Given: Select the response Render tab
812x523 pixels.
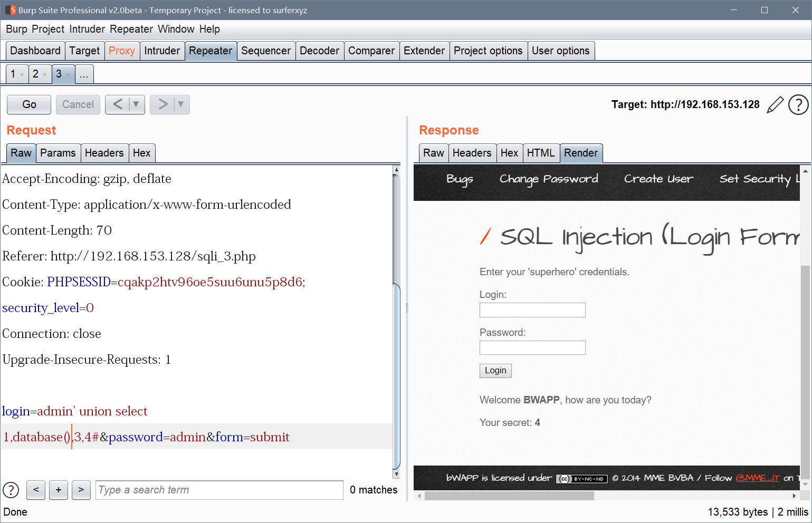Looking at the screenshot, I should (x=581, y=153).
